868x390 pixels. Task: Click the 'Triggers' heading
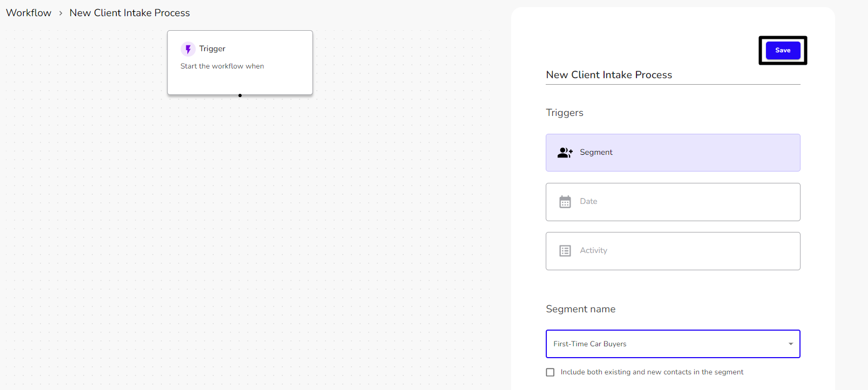pyautogui.click(x=565, y=113)
